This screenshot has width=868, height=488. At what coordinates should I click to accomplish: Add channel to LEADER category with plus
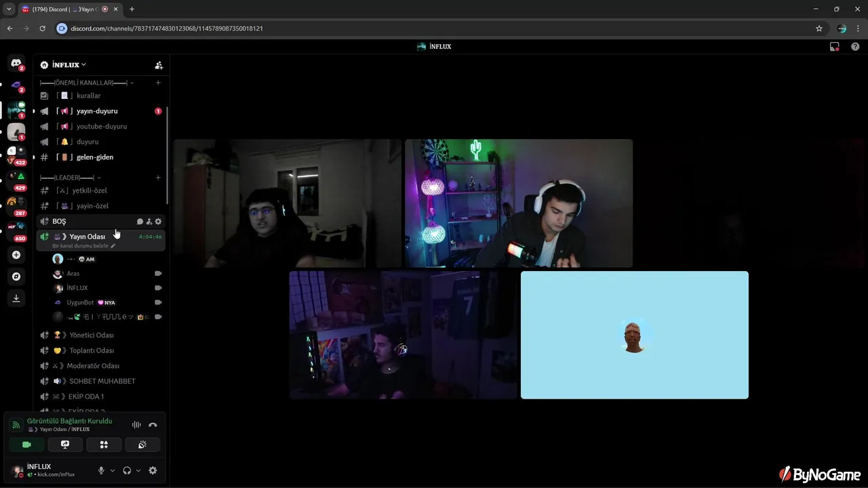tap(158, 178)
